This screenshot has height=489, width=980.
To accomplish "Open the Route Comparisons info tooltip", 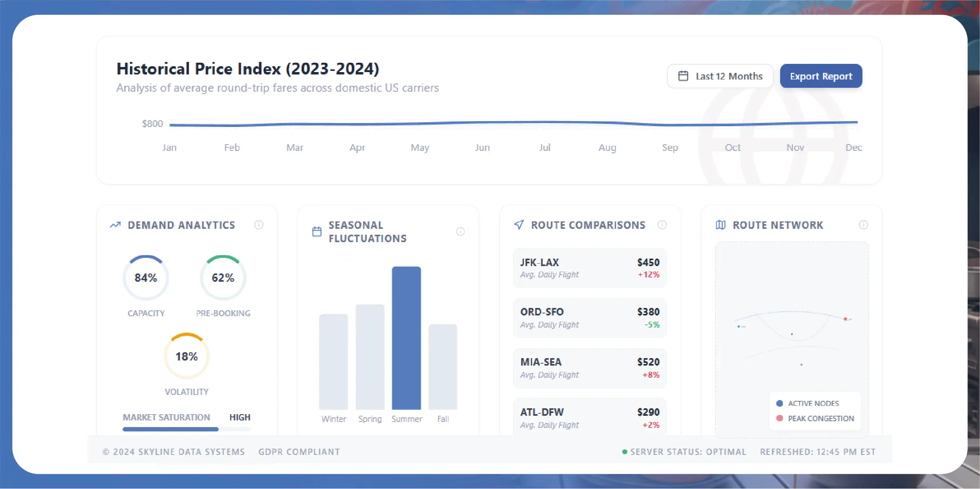I will tap(662, 225).
